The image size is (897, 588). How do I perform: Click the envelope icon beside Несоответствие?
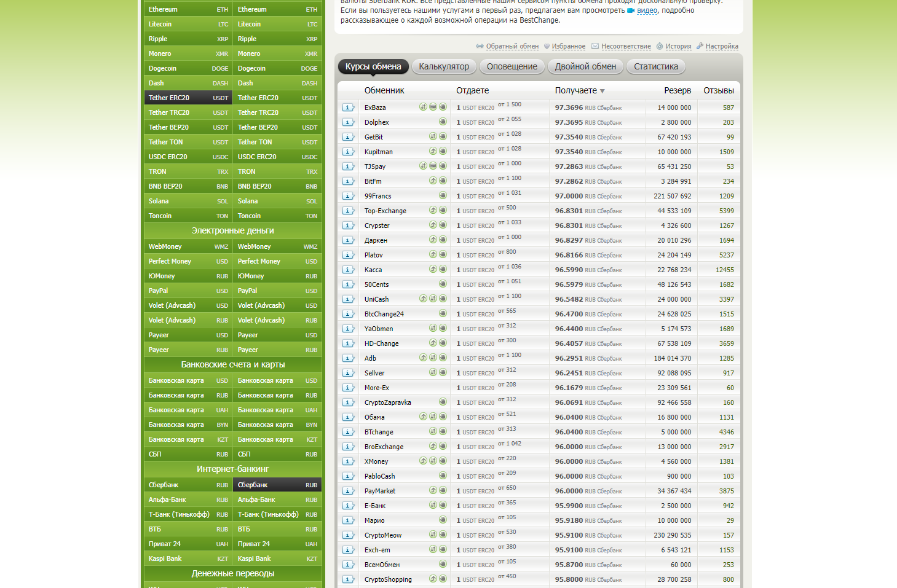(595, 46)
